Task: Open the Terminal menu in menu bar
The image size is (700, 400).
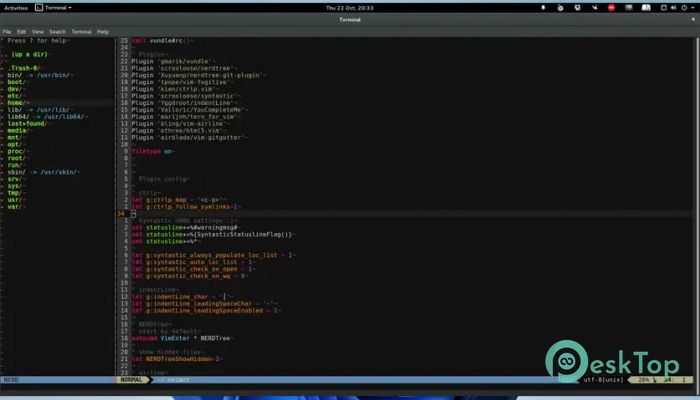Action: point(81,32)
